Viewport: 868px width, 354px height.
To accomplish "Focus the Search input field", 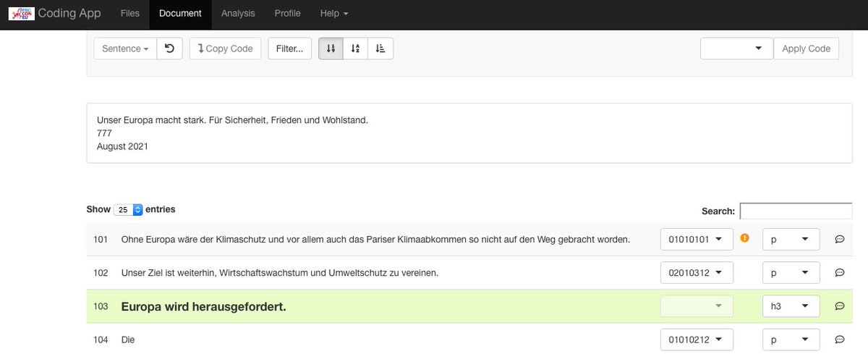I will tap(796, 211).
